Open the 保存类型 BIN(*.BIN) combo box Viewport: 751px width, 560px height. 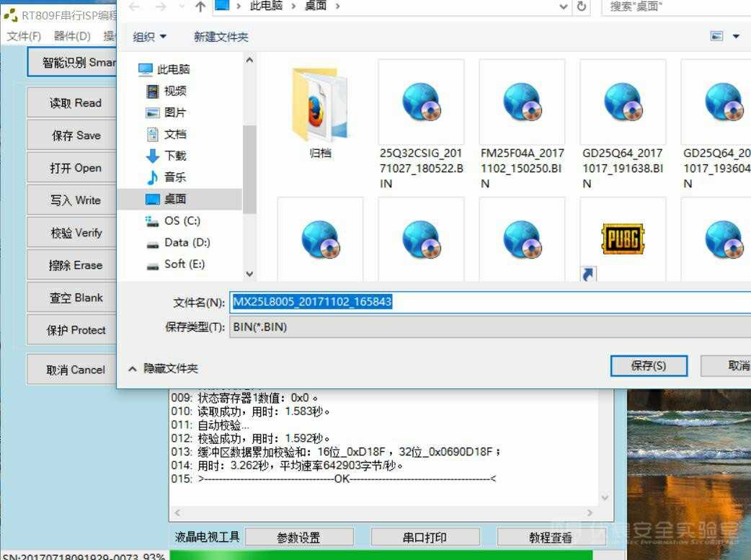490,327
